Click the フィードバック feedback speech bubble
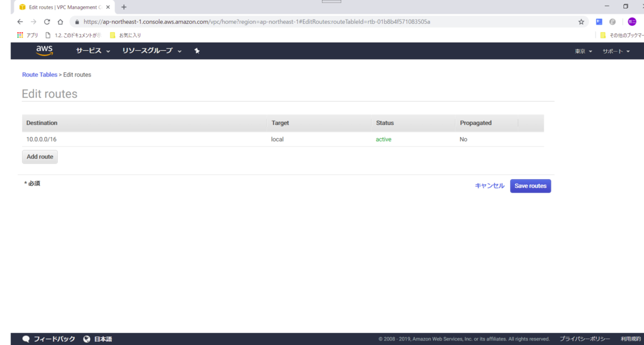Image resolution: width=644 pixels, height=345 pixels. pyautogui.click(x=48, y=339)
